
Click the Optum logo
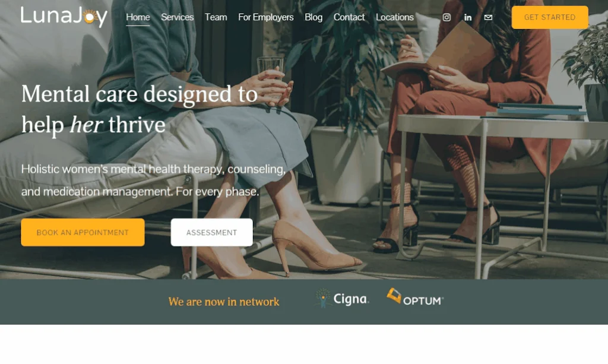[x=415, y=297]
